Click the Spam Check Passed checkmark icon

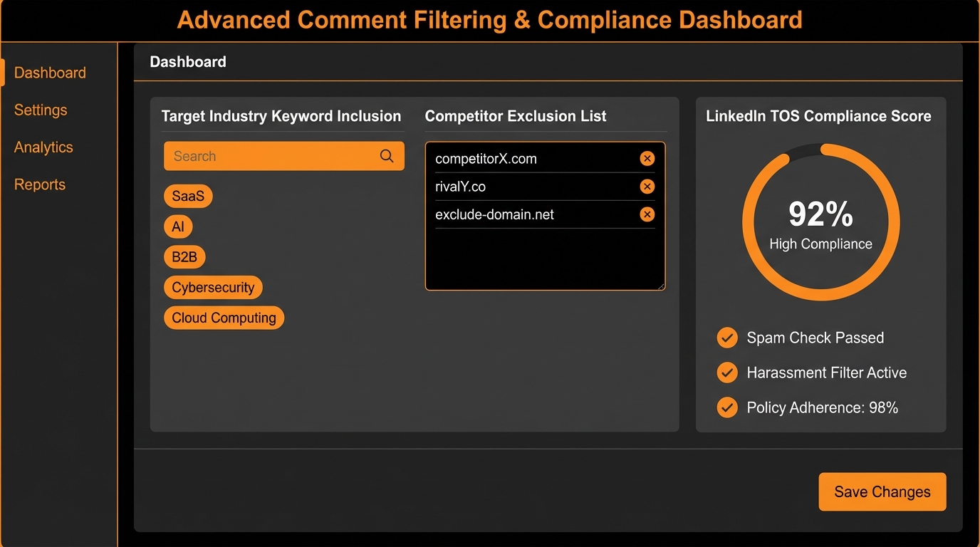click(x=726, y=338)
